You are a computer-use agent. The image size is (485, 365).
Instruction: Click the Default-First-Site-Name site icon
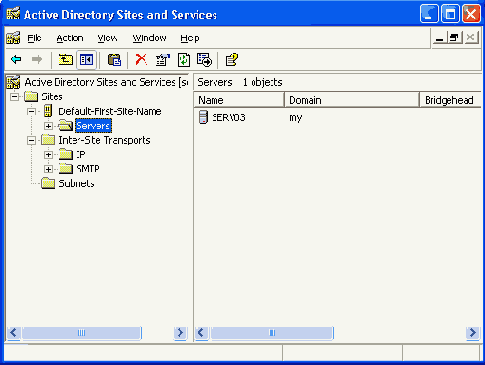coord(48,111)
